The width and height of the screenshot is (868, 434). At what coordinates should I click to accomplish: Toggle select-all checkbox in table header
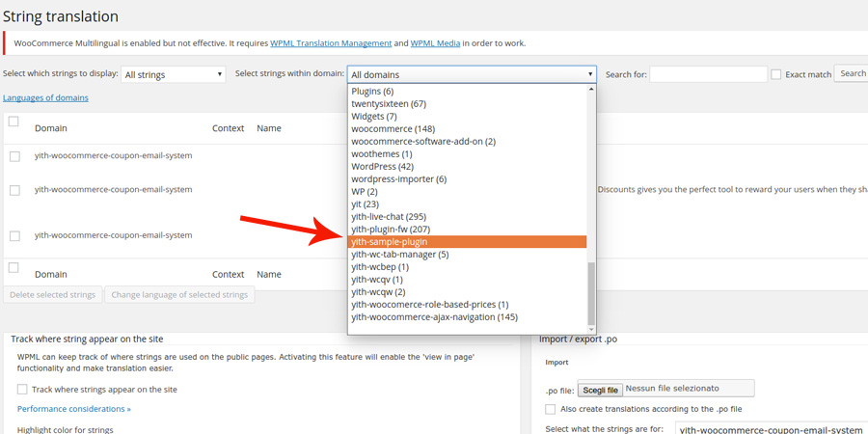14,122
